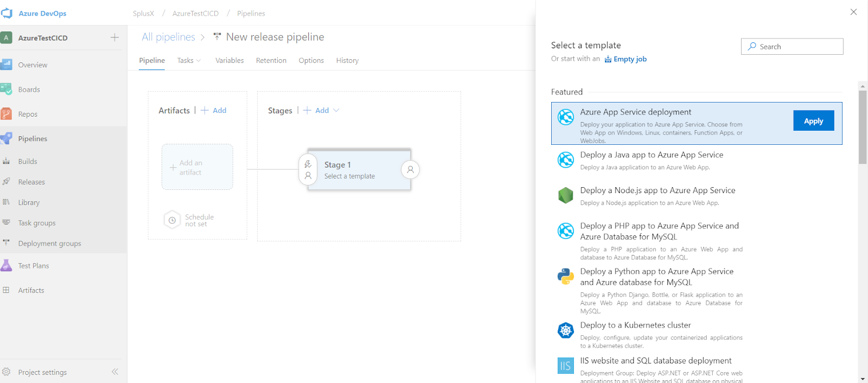Switch to the Options tab
The width and height of the screenshot is (868, 383).
pos(311,60)
